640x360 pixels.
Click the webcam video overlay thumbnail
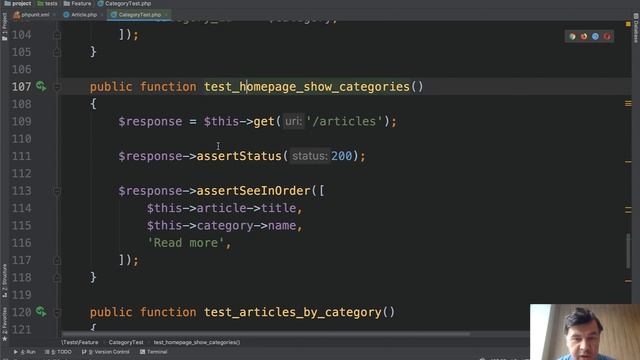point(585,332)
